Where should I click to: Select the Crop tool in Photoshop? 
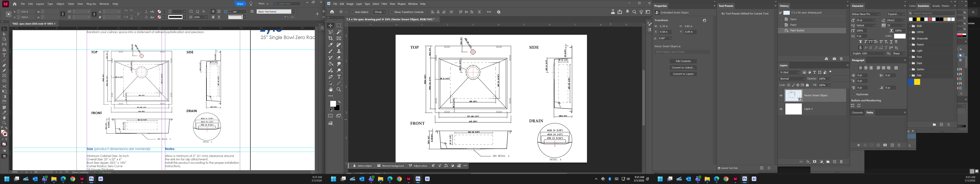click(x=331, y=39)
